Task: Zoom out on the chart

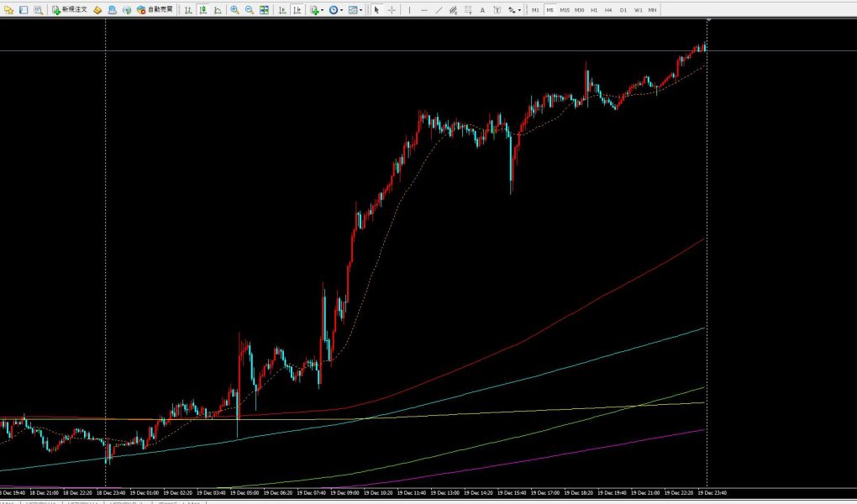Action: (x=250, y=10)
